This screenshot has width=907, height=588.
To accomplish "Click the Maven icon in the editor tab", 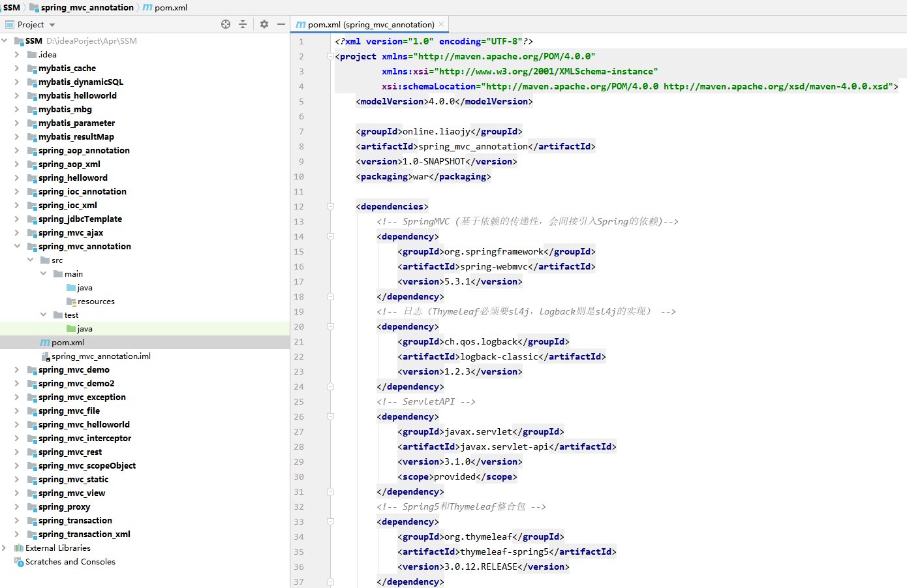I will 301,25.
